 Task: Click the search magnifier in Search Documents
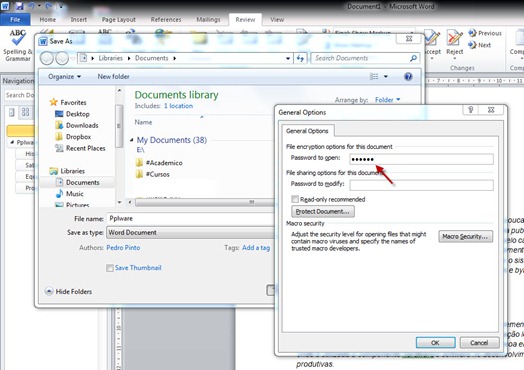[413, 58]
